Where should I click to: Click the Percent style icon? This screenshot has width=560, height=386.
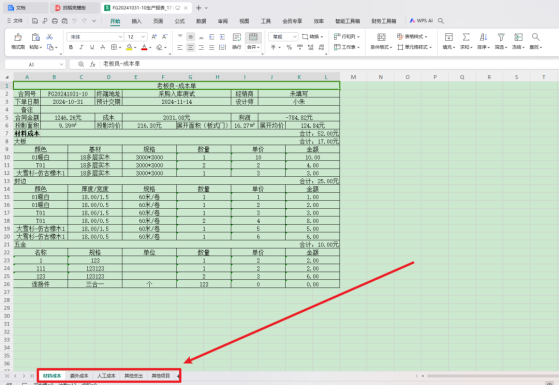coord(289,47)
